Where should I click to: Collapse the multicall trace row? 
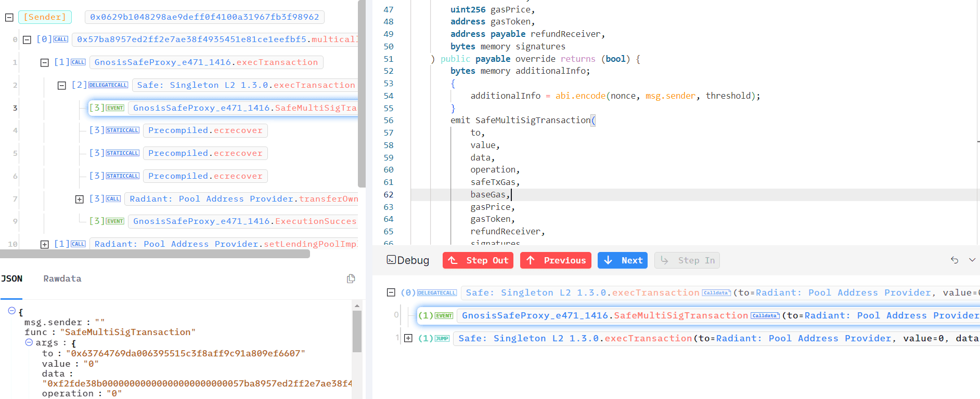tap(27, 39)
